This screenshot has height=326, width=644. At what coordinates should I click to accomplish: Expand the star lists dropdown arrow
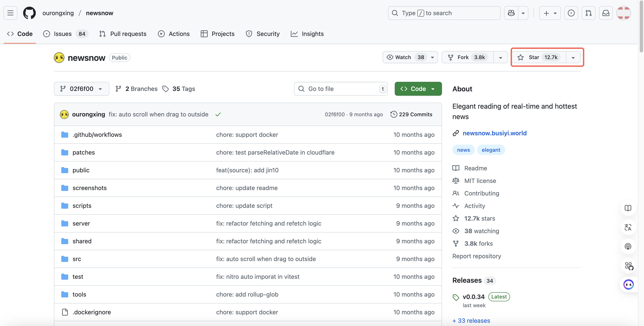573,57
